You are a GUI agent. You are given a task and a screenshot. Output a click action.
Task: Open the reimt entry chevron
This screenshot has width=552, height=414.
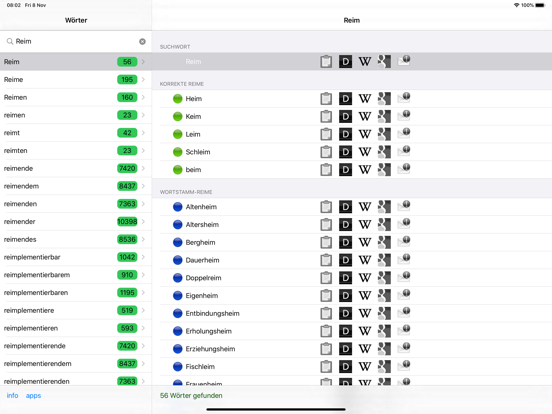pyautogui.click(x=143, y=133)
